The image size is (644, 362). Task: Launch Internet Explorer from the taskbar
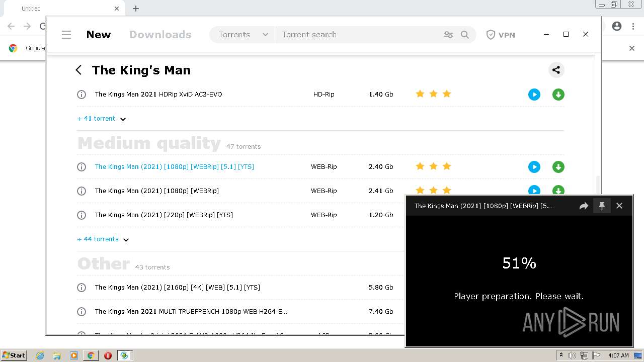(40, 355)
